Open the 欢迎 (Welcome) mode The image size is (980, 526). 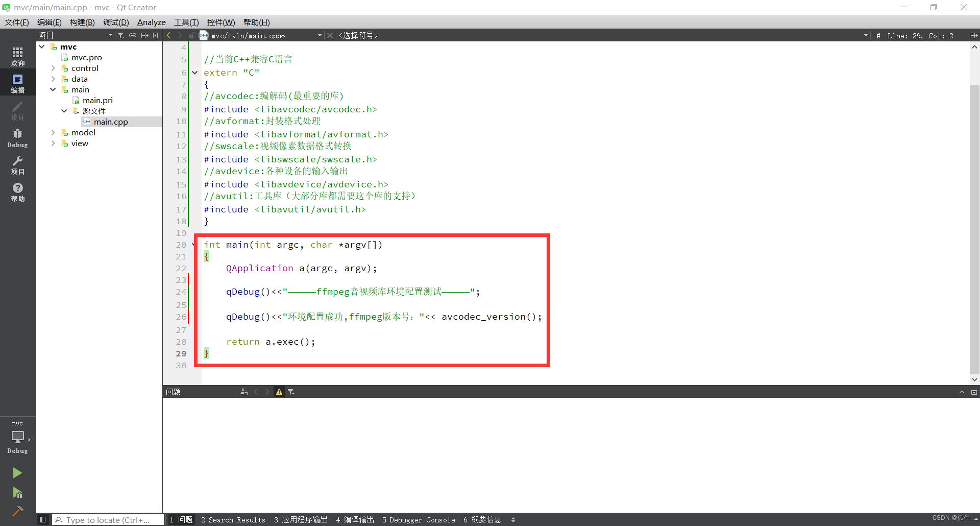click(18, 56)
